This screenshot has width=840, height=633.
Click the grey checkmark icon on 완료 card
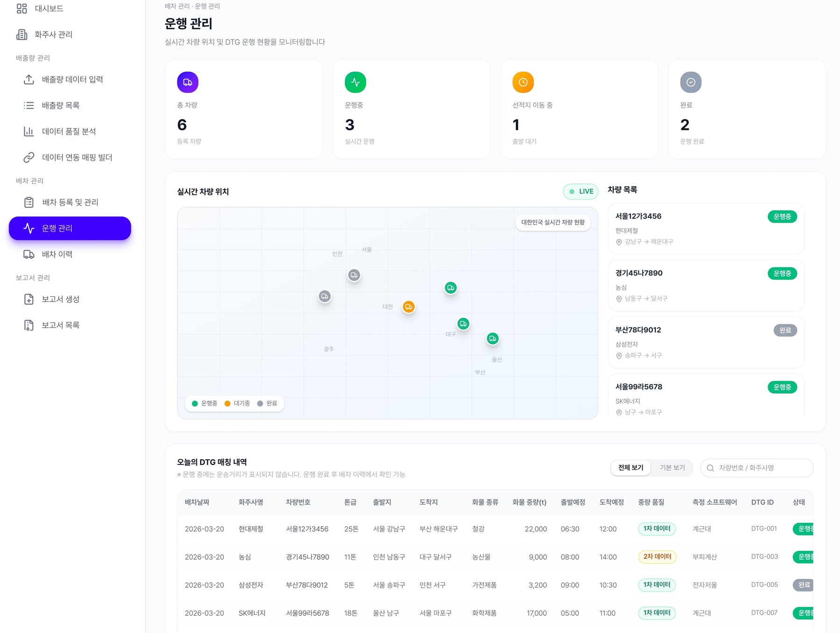(691, 82)
